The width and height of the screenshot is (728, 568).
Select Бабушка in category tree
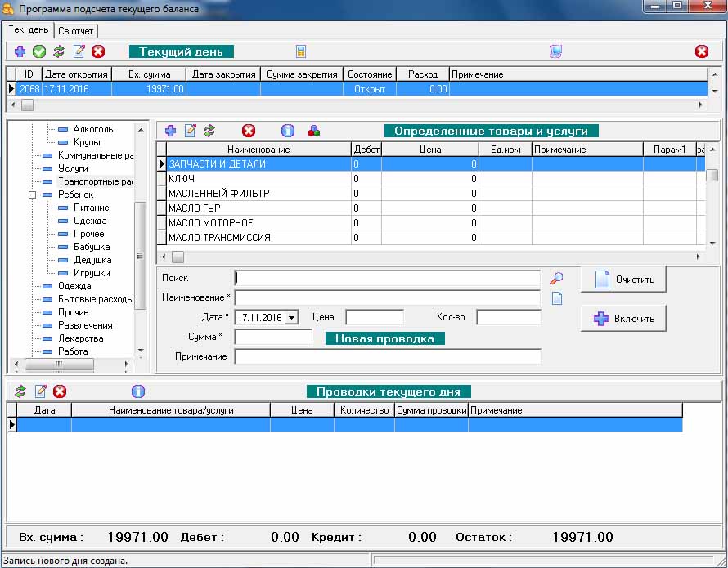click(x=92, y=247)
